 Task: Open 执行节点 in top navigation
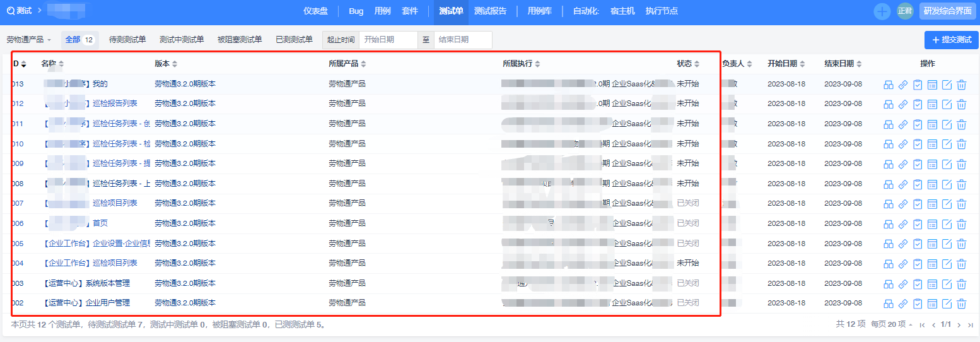click(662, 11)
